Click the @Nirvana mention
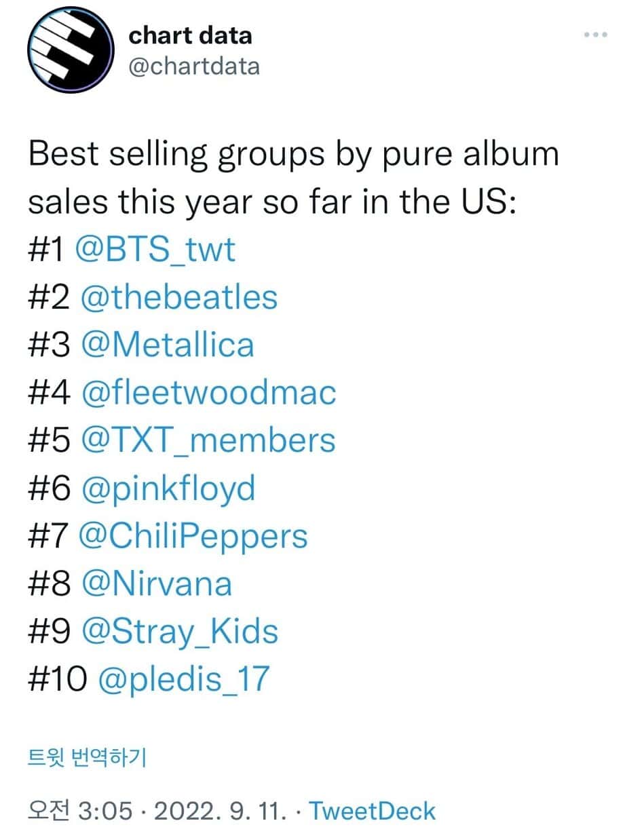627x840 pixels. 156,584
